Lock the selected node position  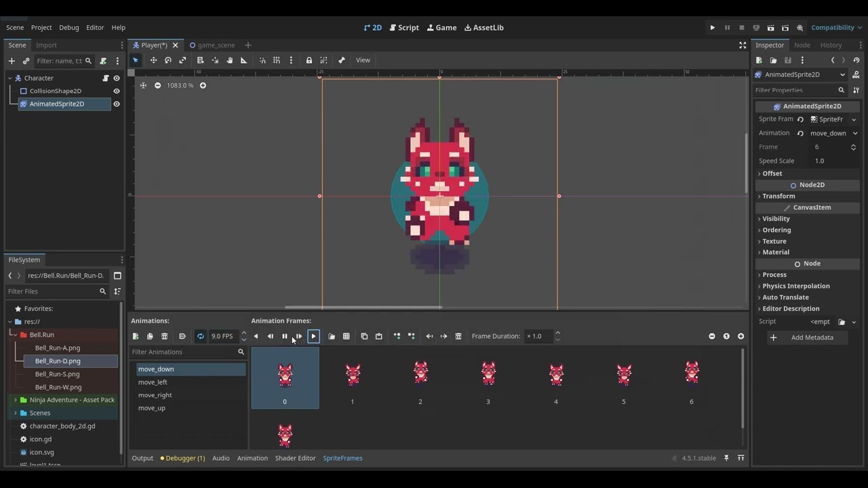pos(309,60)
